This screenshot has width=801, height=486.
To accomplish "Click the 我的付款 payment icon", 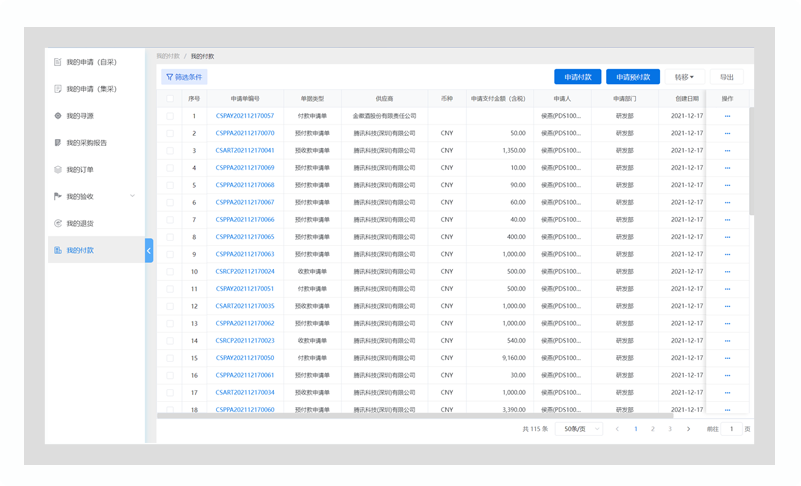I will 58,250.
